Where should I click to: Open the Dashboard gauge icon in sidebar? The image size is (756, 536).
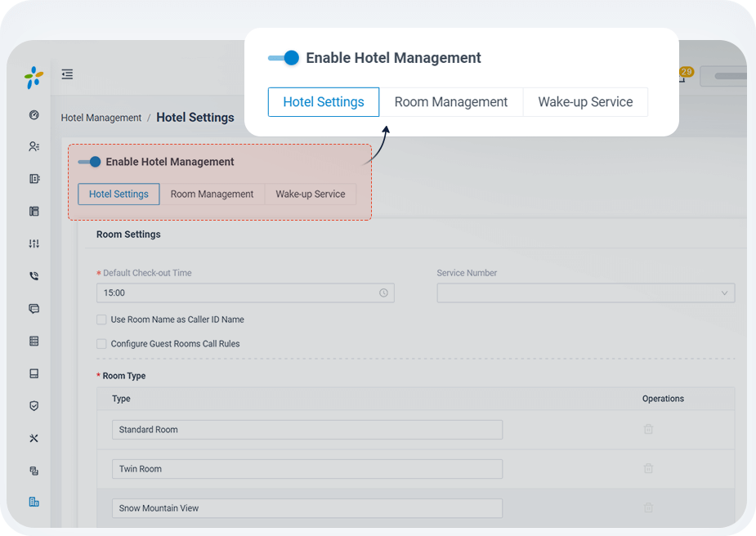[34, 115]
